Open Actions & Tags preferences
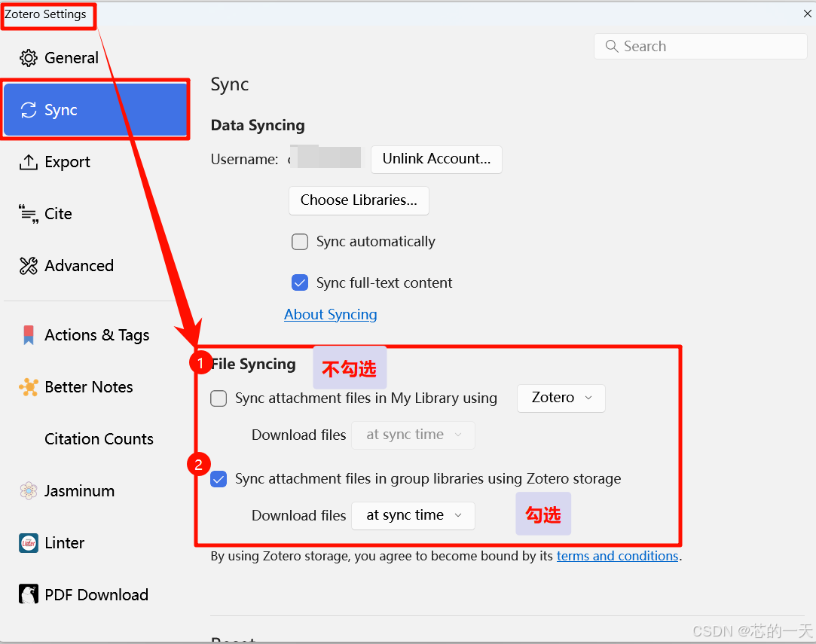Viewport: 816px width, 644px height. click(95, 335)
